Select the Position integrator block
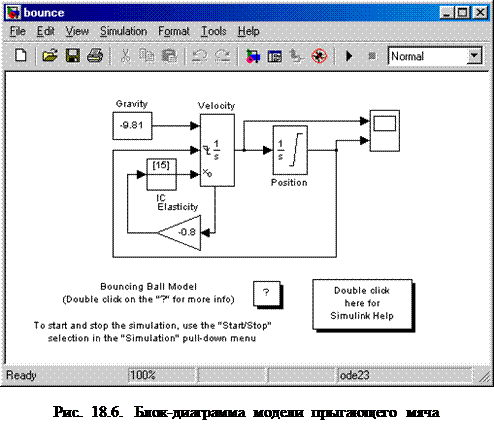 tap(290, 150)
